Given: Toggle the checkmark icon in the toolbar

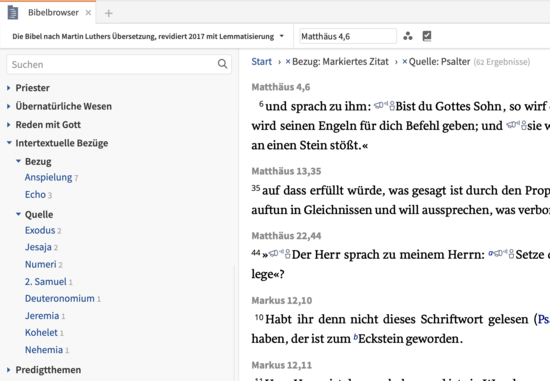Looking at the screenshot, I should pyautogui.click(x=427, y=36).
